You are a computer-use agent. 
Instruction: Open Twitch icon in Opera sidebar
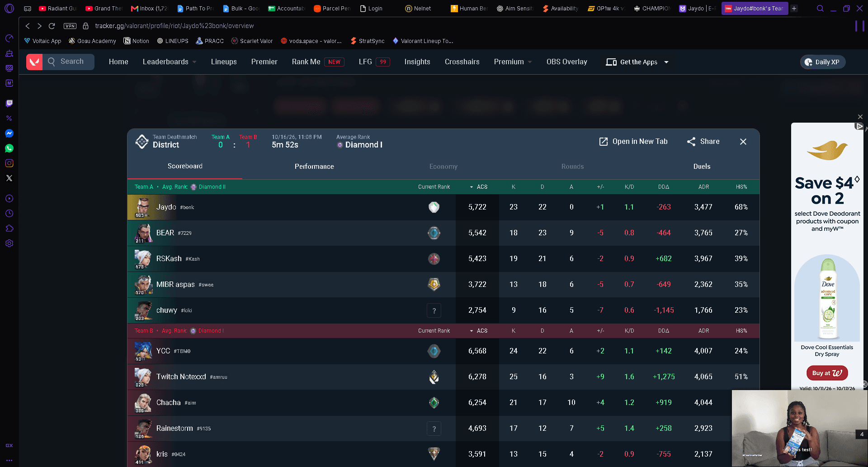tap(9, 103)
